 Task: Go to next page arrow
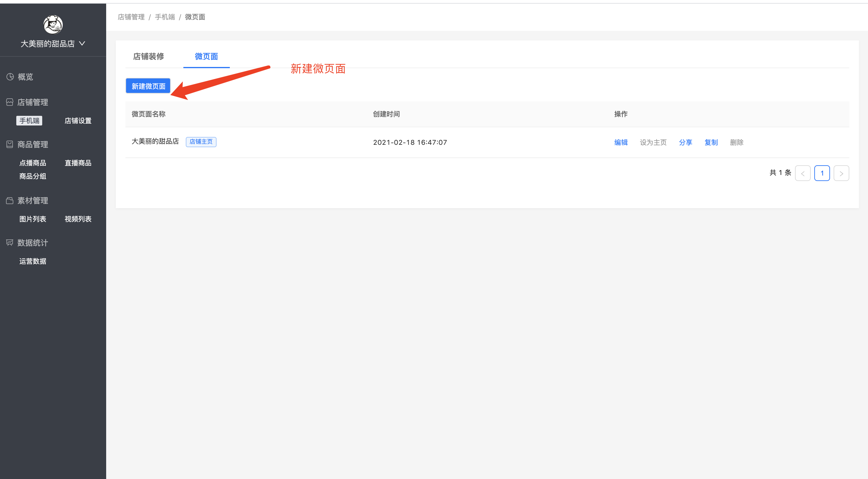point(841,173)
